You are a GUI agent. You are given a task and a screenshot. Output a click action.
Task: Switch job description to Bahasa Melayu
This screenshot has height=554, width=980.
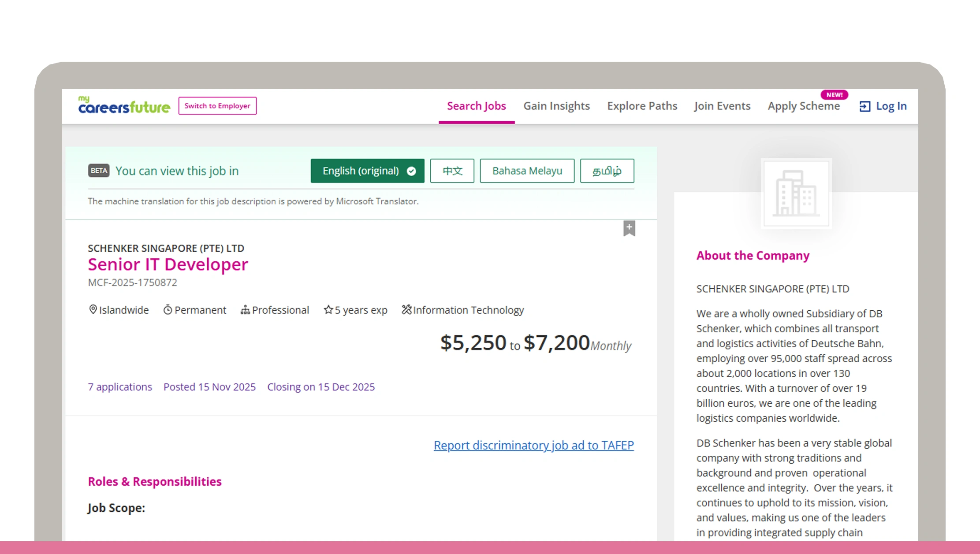(x=526, y=171)
